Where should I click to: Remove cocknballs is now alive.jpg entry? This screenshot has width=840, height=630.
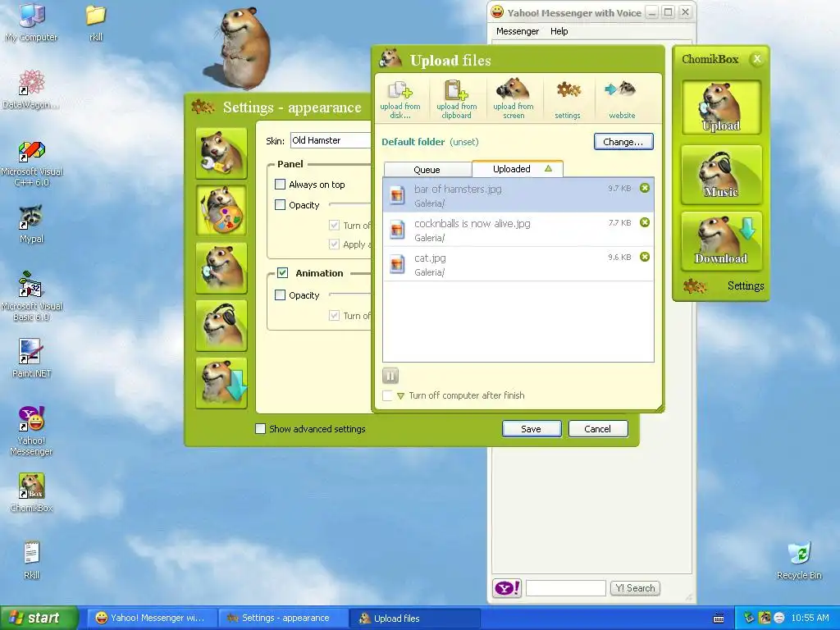(645, 222)
